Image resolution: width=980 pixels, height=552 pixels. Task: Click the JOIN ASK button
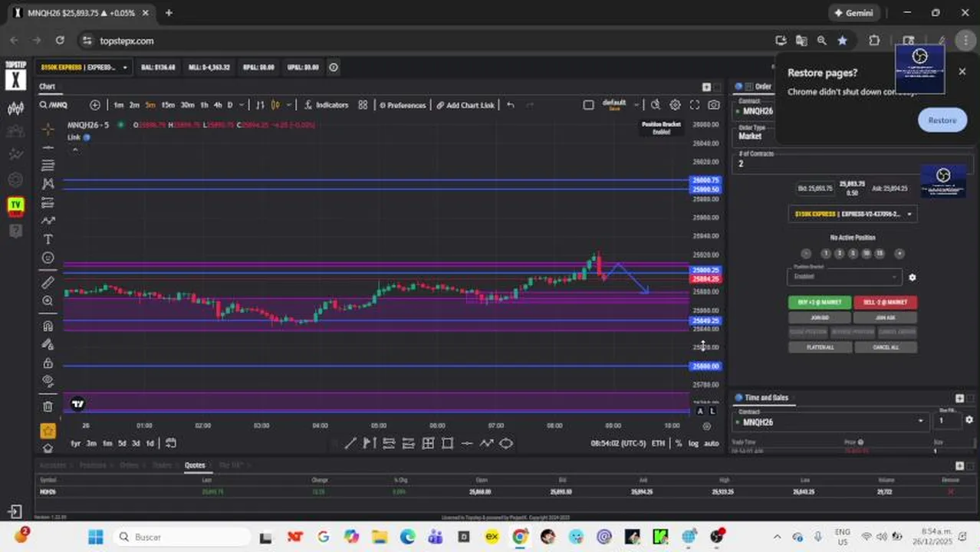click(x=885, y=317)
